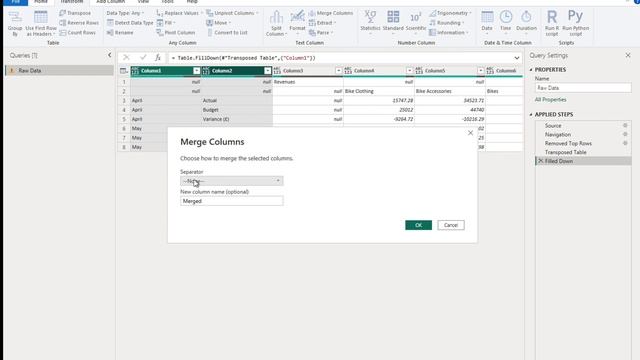
Task: Switch to the Add Column tab
Action: (111, 2)
